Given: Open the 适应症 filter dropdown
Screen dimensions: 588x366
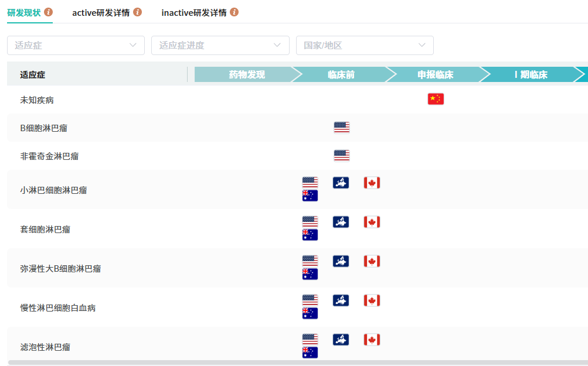Looking at the screenshot, I should pyautogui.click(x=76, y=45).
